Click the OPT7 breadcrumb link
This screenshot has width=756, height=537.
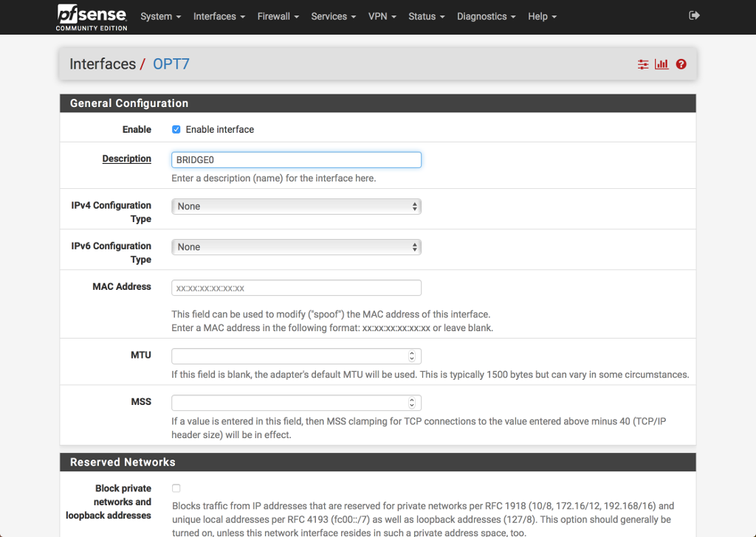click(171, 64)
